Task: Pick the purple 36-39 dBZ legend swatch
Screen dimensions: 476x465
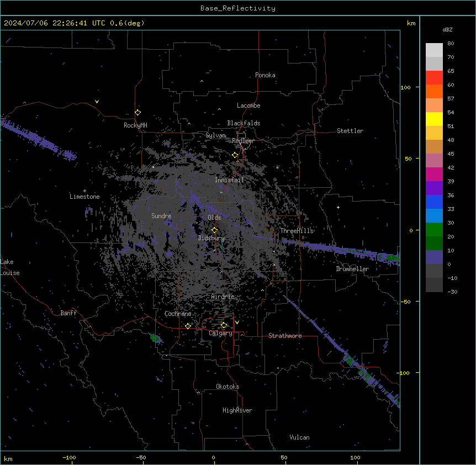Action: pos(434,188)
